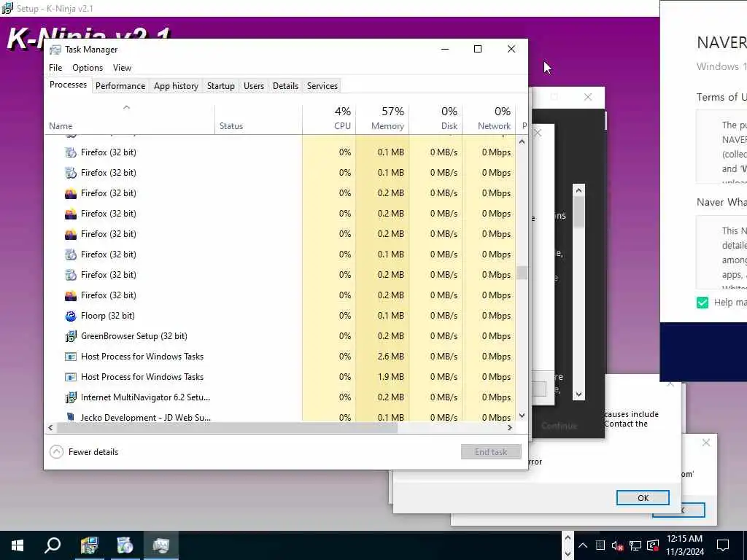This screenshot has height=560, width=747.
Task: Click the process list vertical scrollbar thumb
Action: 522,273
